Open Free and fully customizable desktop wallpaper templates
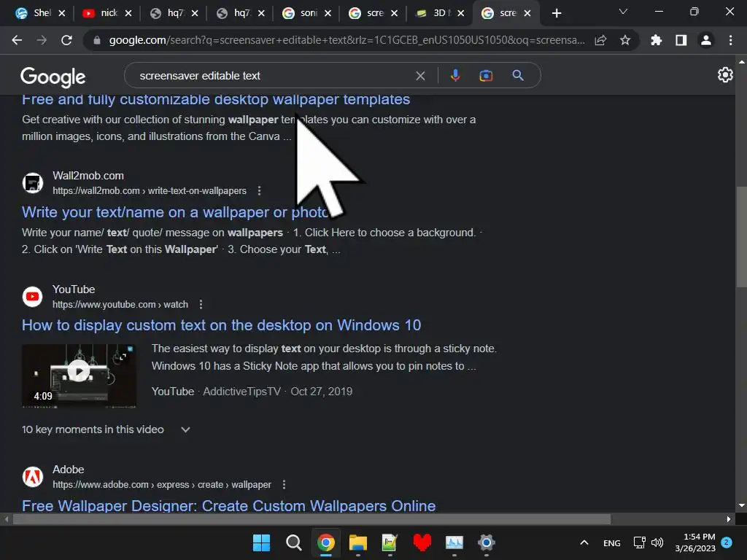Screen dimensions: 747x560 click(216, 99)
